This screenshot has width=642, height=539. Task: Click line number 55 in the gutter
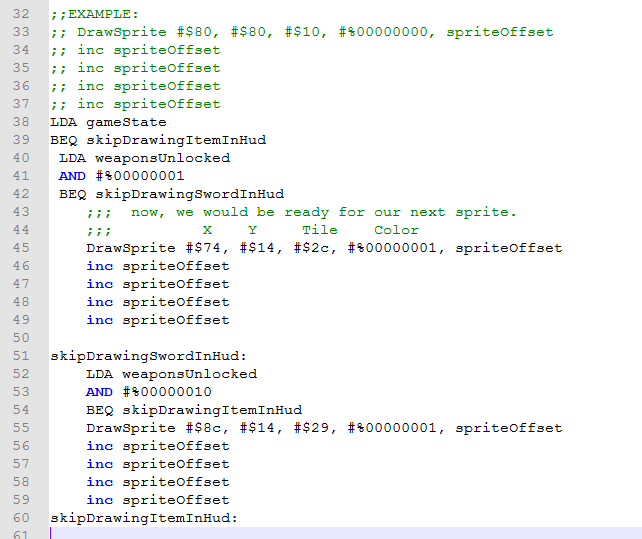21,428
